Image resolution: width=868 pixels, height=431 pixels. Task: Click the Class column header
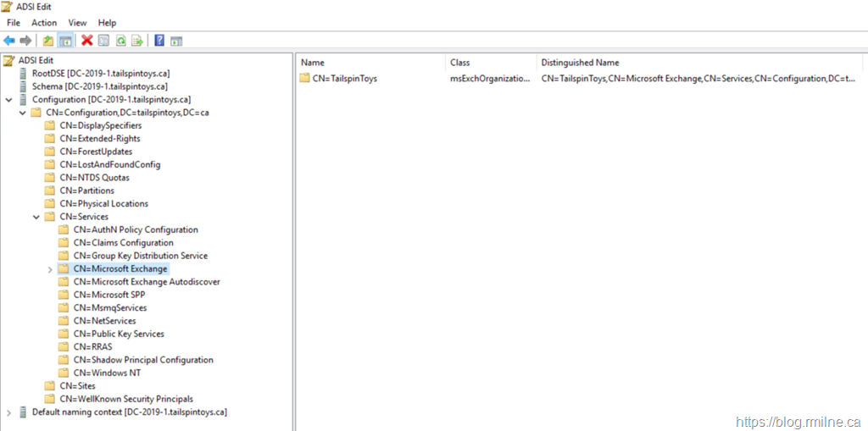460,63
